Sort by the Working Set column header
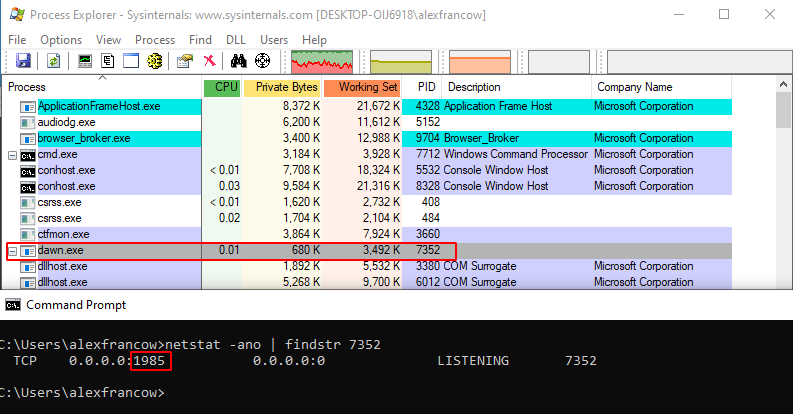The width and height of the screenshot is (793, 414). [362, 87]
